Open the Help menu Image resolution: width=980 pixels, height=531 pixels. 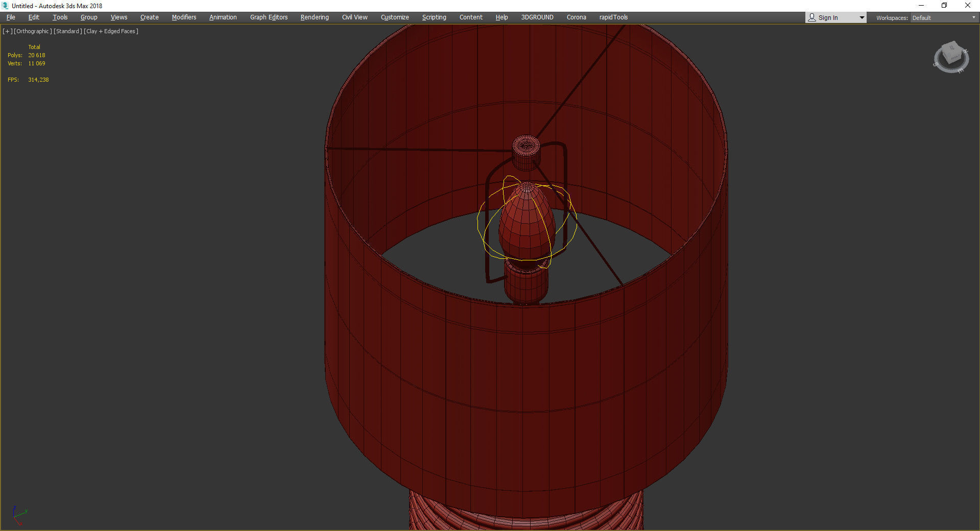pyautogui.click(x=501, y=17)
